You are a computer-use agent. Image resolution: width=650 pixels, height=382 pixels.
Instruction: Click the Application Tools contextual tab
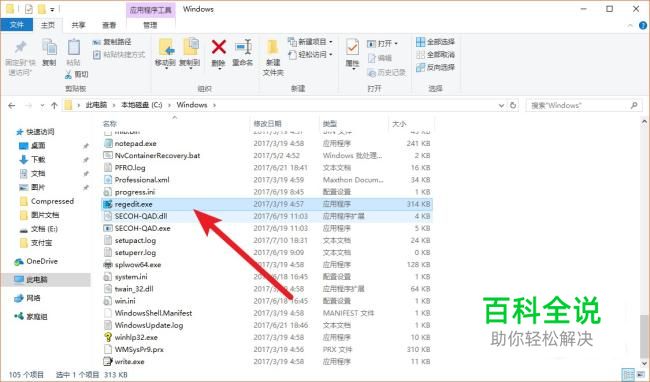pos(150,10)
